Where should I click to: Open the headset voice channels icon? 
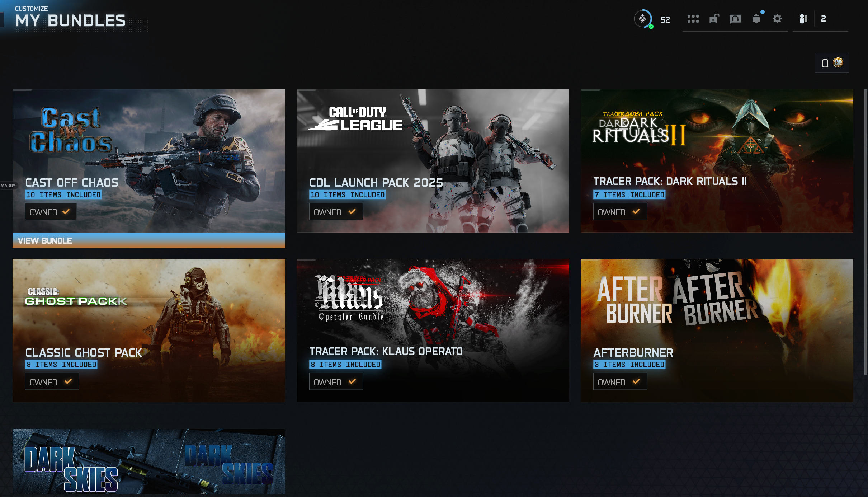735,19
